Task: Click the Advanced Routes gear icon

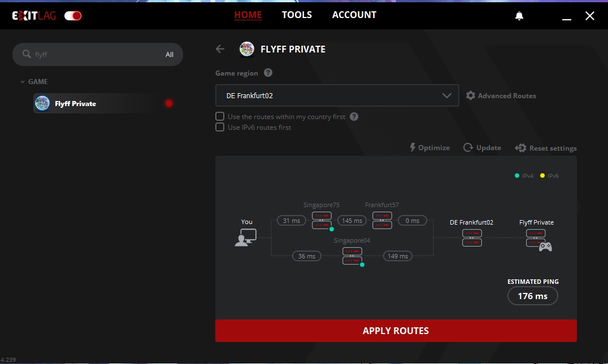Action: (470, 96)
